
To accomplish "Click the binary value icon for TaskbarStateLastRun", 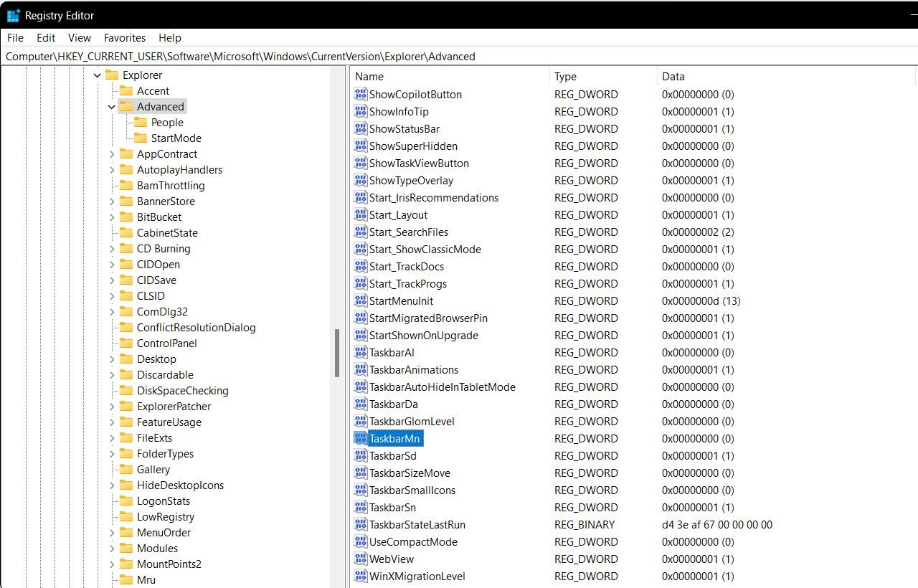I will tap(360, 524).
